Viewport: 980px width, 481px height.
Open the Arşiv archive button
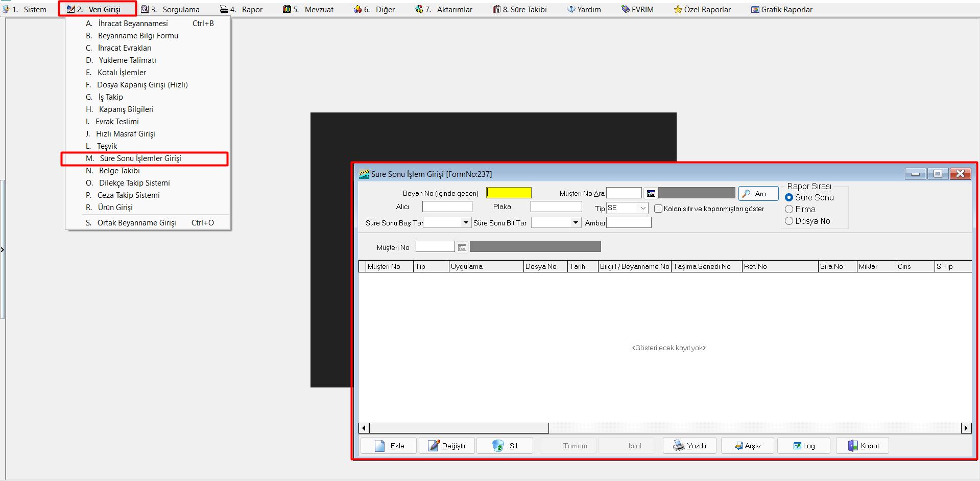pos(747,446)
